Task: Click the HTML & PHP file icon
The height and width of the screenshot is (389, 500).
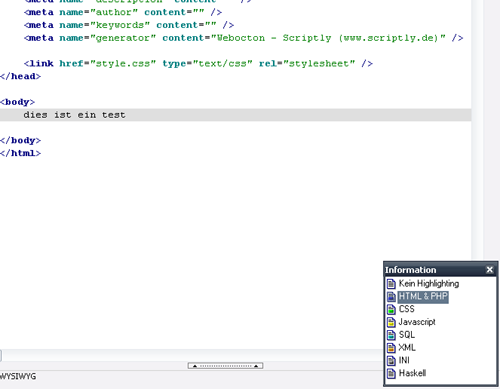Action: pos(391,297)
